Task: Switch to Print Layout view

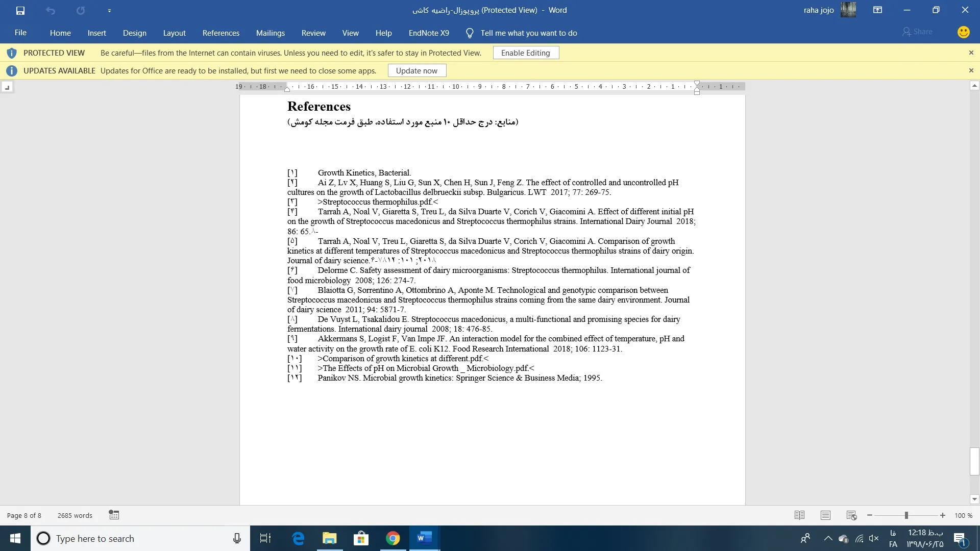Action: tap(825, 515)
